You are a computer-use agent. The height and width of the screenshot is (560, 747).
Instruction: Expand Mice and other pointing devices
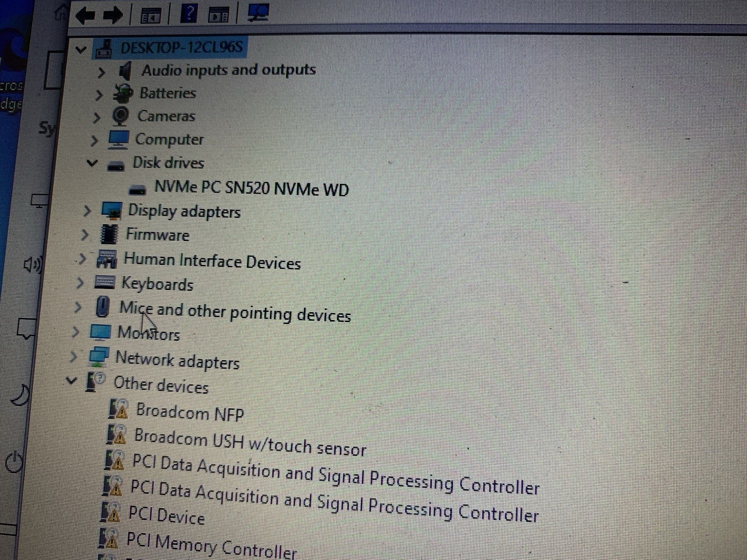78,308
